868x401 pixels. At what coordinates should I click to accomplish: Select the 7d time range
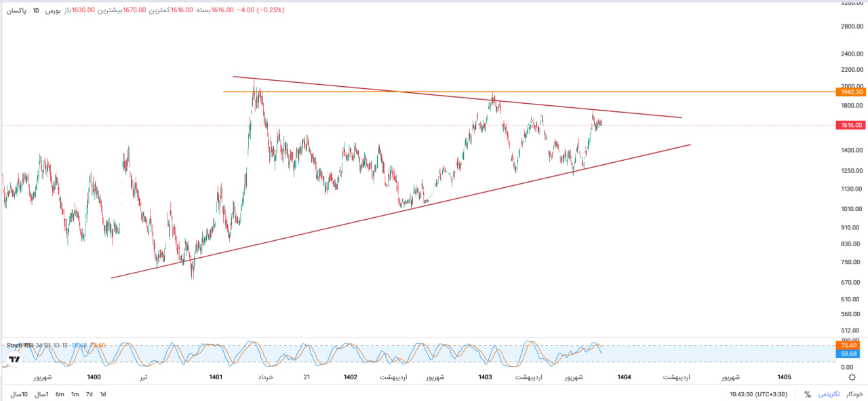point(89,394)
